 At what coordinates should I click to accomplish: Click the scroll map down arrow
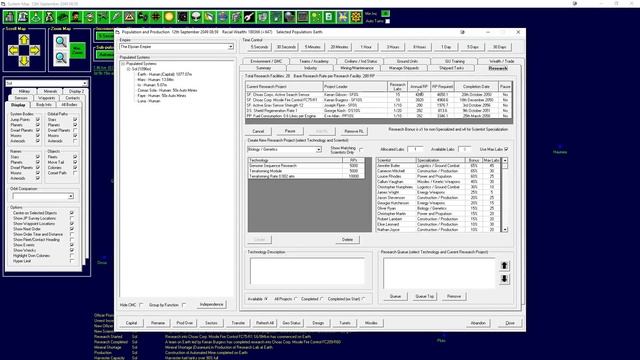(x=24, y=61)
